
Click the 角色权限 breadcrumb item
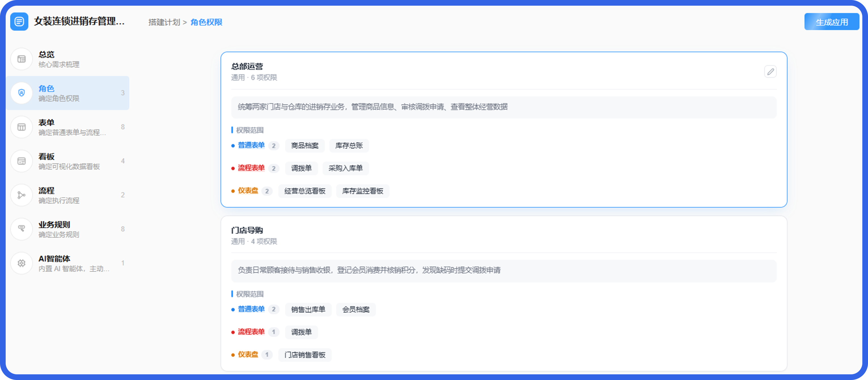(x=207, y=22)
